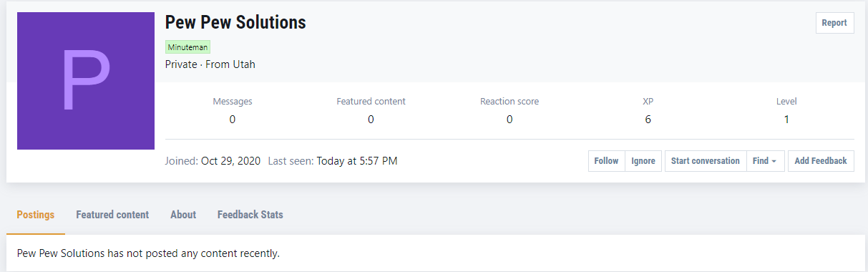Viewport: 868px width, 272px height.
Task: Click the Messages count value
Action: click(x=233, y=120)
